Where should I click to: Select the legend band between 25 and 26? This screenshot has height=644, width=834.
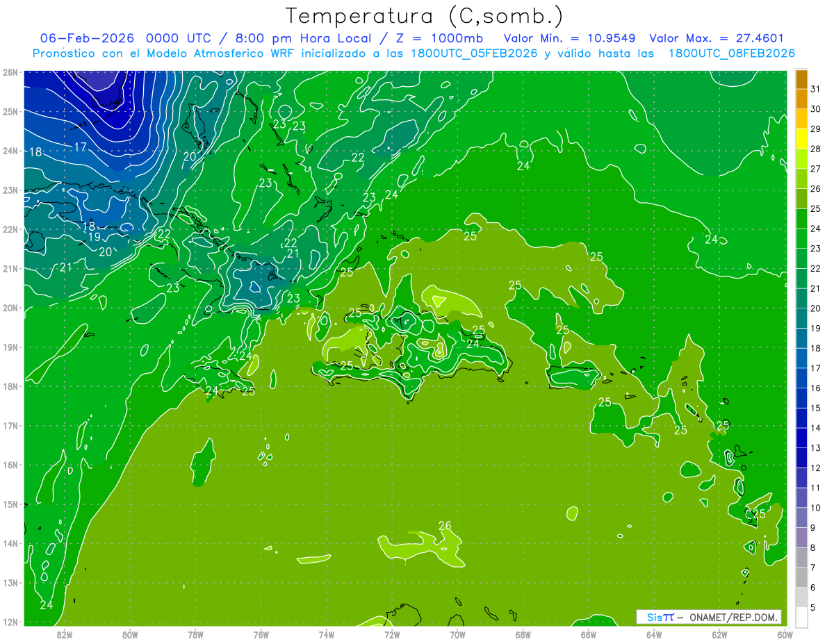coord(801,199)
